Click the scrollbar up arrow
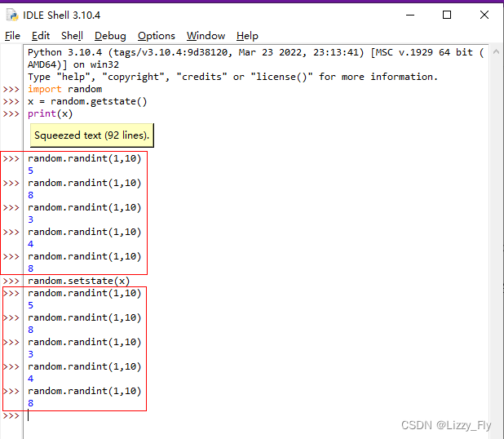This screenshot has height=439, width=504. tap(496, 51)
